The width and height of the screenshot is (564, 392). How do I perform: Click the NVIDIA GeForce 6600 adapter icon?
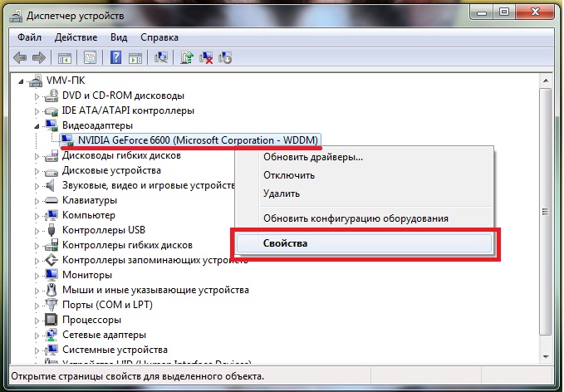[x=67, y=140]
